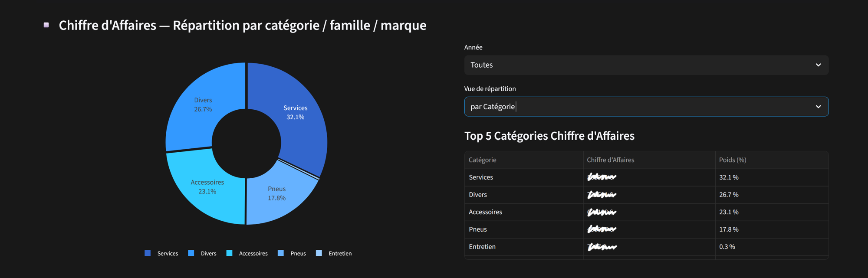Viewport: 868px width, 278px height.
Task: Click the Services legend color square
Action: pos(148,253)
